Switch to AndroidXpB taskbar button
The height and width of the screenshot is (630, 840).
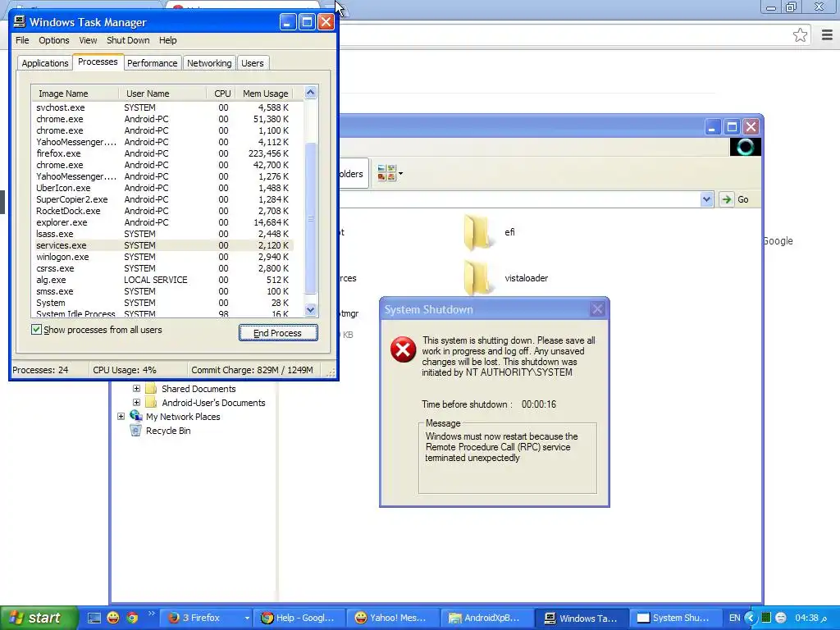tap(486, 618)
